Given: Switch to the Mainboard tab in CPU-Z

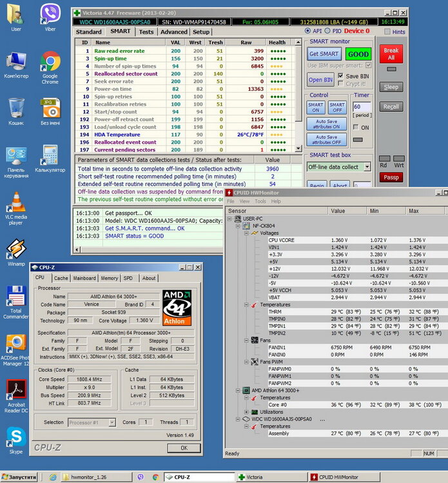Looking at the screenshot, I should 84,278.
